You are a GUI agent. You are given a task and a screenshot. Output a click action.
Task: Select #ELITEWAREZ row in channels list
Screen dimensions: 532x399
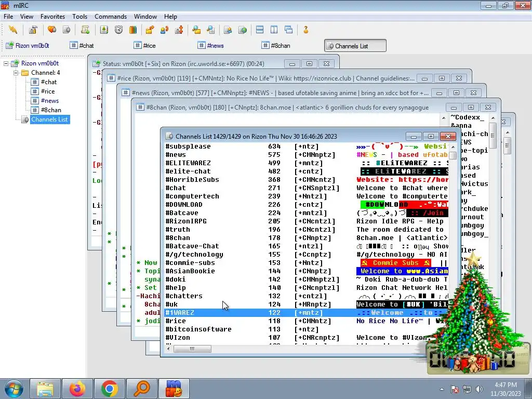coord(307,163)
